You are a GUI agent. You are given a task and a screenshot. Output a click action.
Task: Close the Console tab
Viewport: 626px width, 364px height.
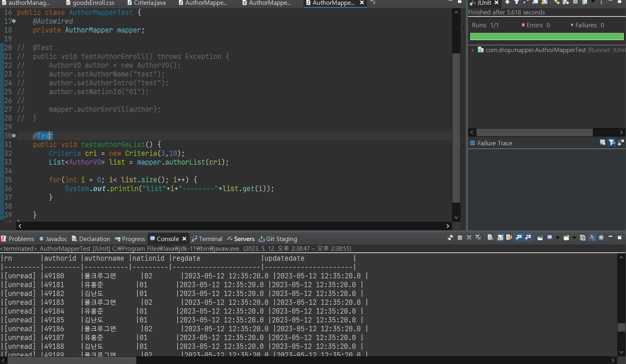184,239
